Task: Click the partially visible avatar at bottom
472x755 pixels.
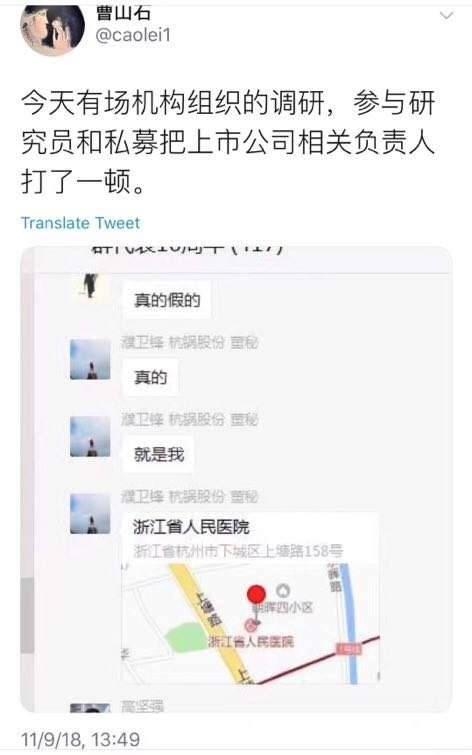Action: click(90, 708)
